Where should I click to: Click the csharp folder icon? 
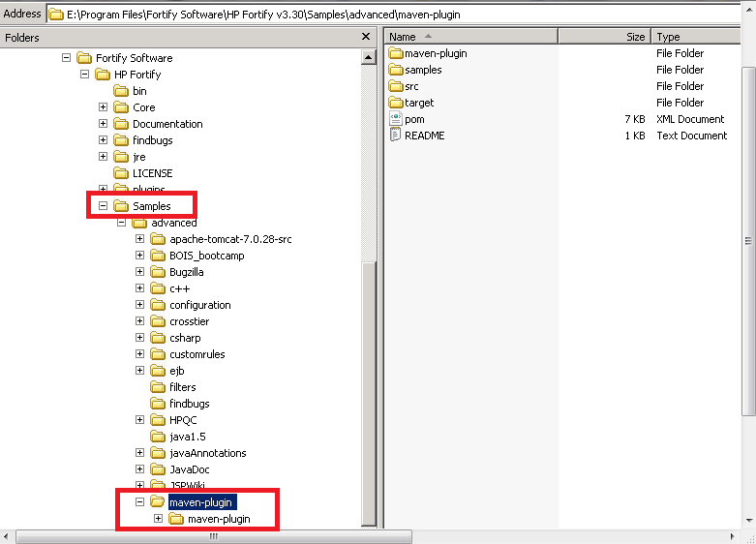158,338
